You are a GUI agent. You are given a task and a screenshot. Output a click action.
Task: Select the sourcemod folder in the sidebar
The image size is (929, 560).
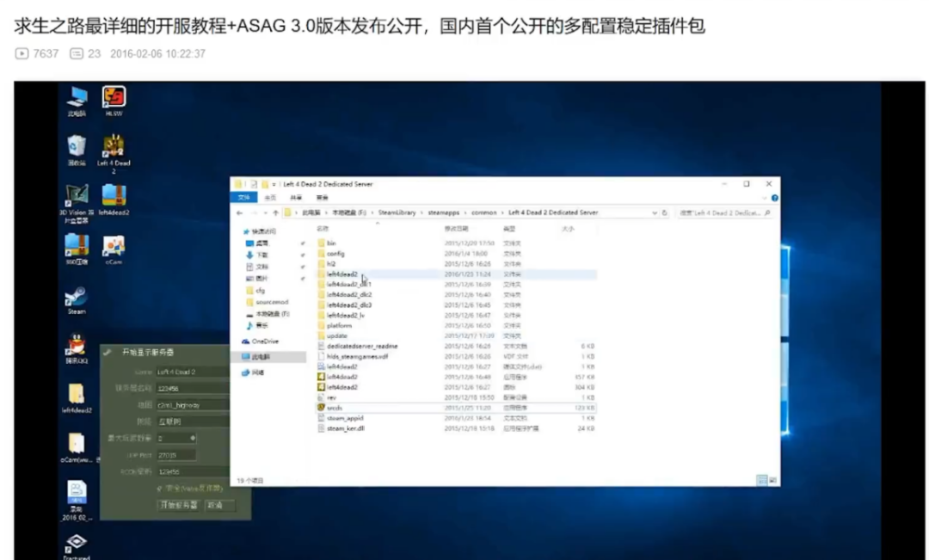tap(268, 302)
